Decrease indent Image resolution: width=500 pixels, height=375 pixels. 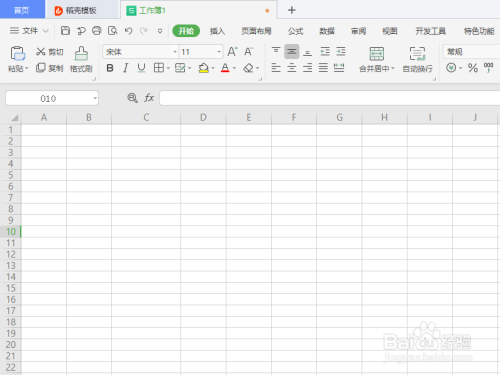tap(325, 51)
